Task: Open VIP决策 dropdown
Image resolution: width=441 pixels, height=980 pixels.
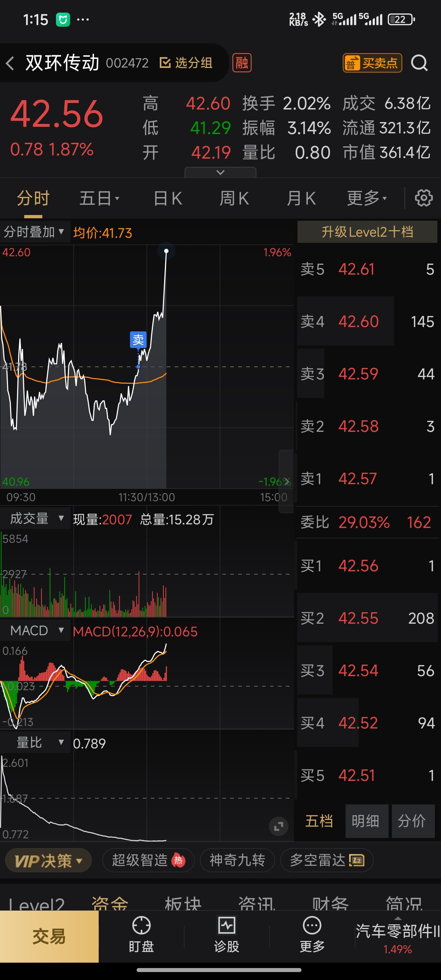Action: click(48, 860)
